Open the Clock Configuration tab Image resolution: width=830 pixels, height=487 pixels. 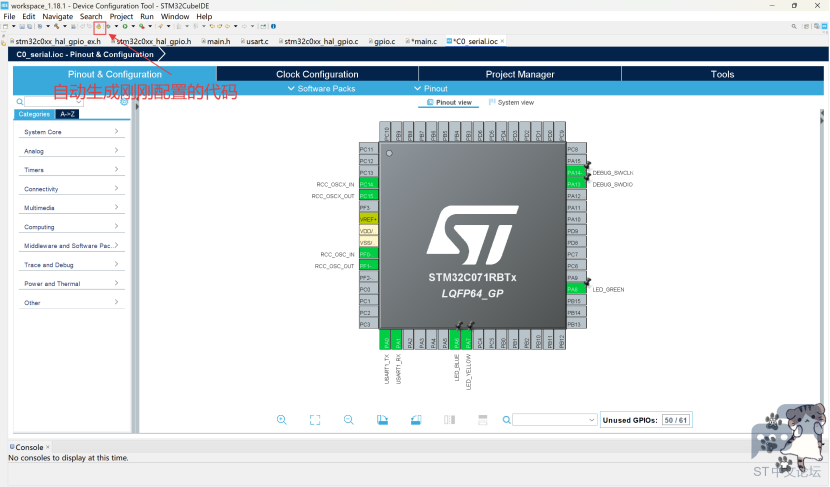pyautogui.click(x=317, y=74)
